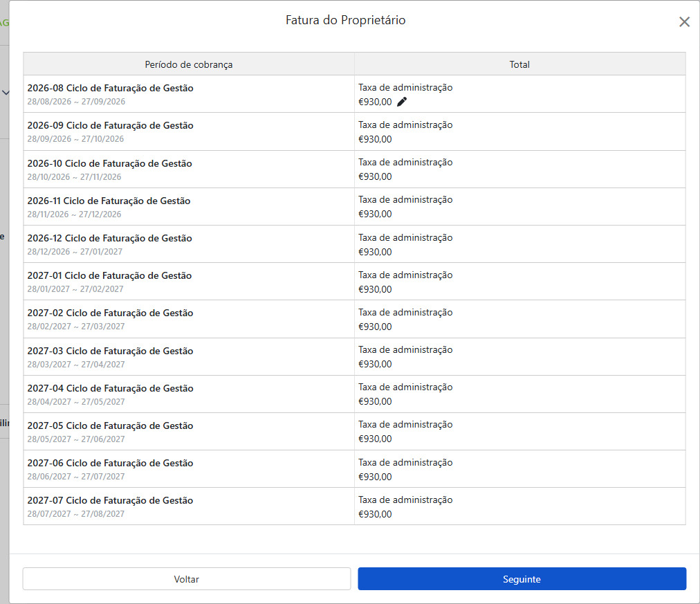Viewport: 700px width, 604px height.
Task: Click the €930,00 amount in 2027-04 row
Action: point(375,402)
